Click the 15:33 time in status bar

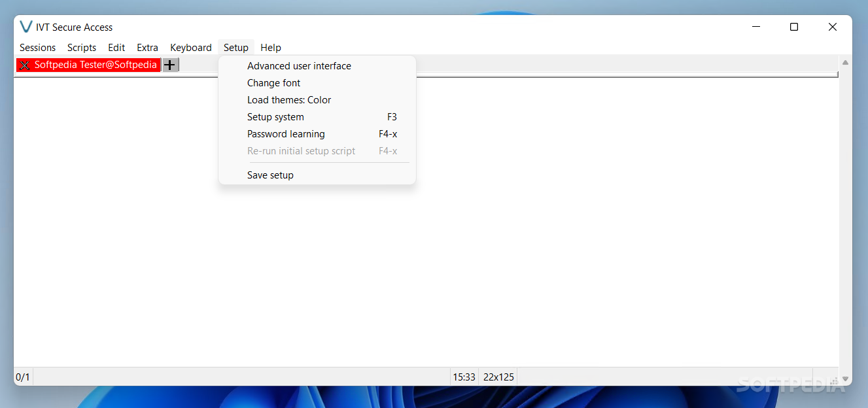click(464, 377)
